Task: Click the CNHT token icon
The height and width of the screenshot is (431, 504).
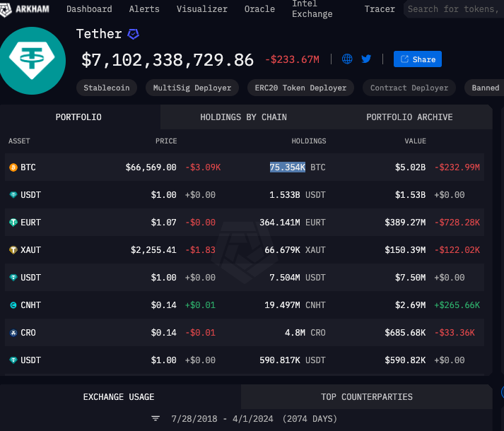Action: point(13,305)
